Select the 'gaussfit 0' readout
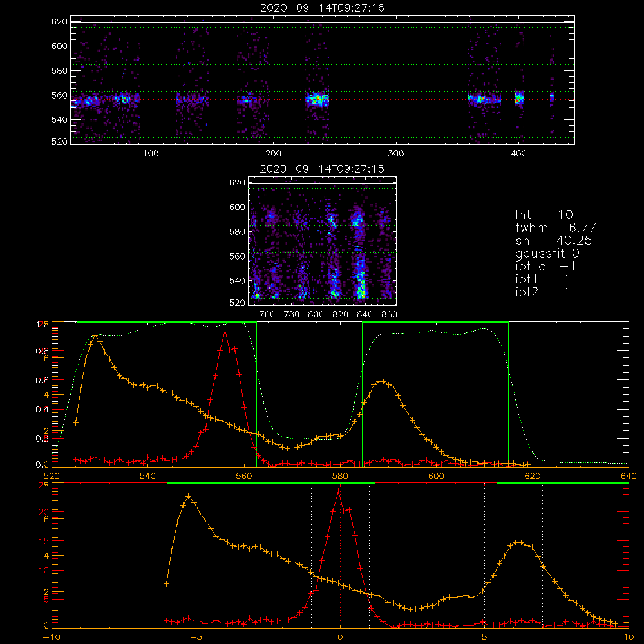Viewport: 644px width, 644px height. tap(547, 254)
